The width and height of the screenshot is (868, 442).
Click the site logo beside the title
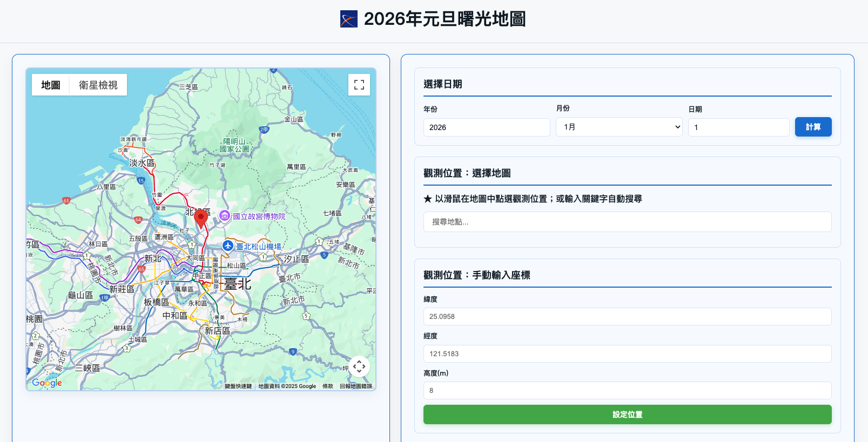[349, 19]
